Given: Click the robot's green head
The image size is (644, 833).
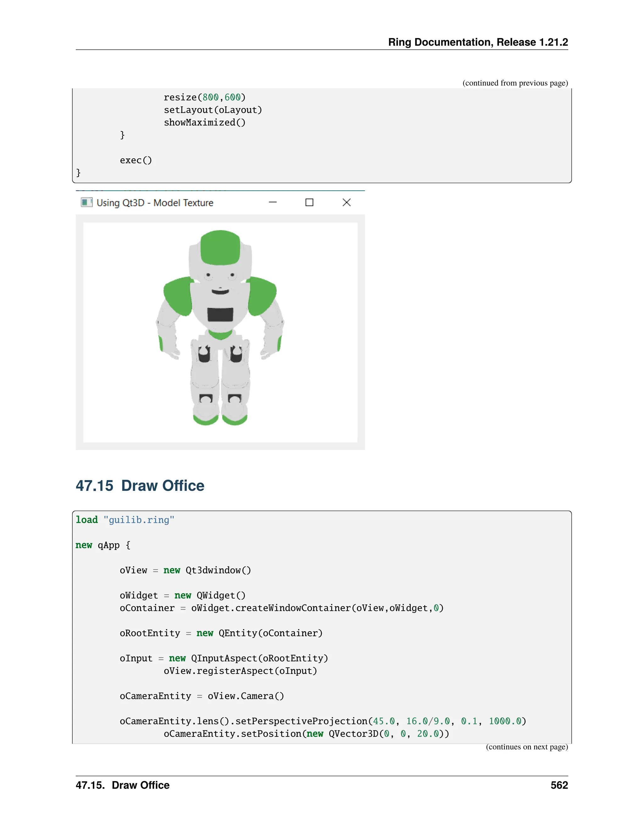Looking at the screenshot, I should click(x=220, y=247).
